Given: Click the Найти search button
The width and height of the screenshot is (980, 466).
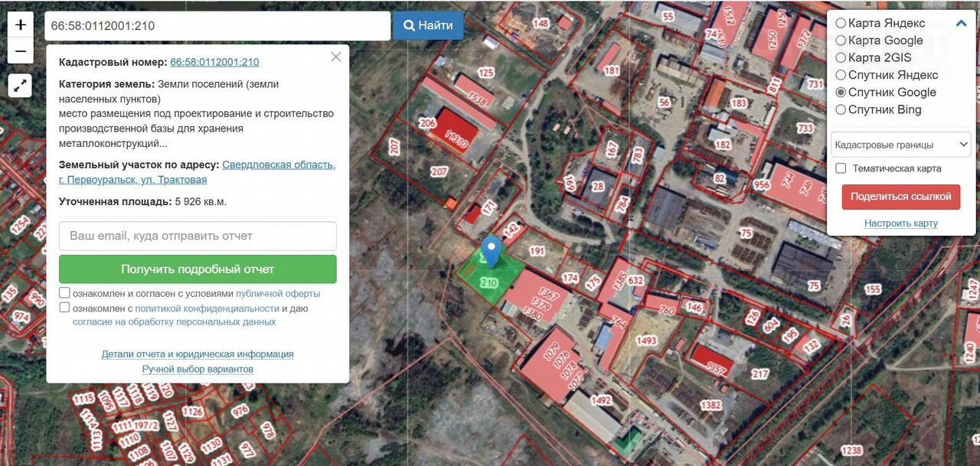Looking at the screenshot, I should 428,25.
